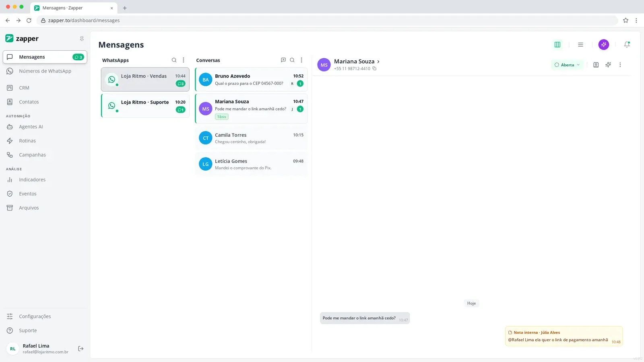Open the notifications bell
The width and height of the screenshot is (644, 362).
pyautogui.click(x=627, y=45)
